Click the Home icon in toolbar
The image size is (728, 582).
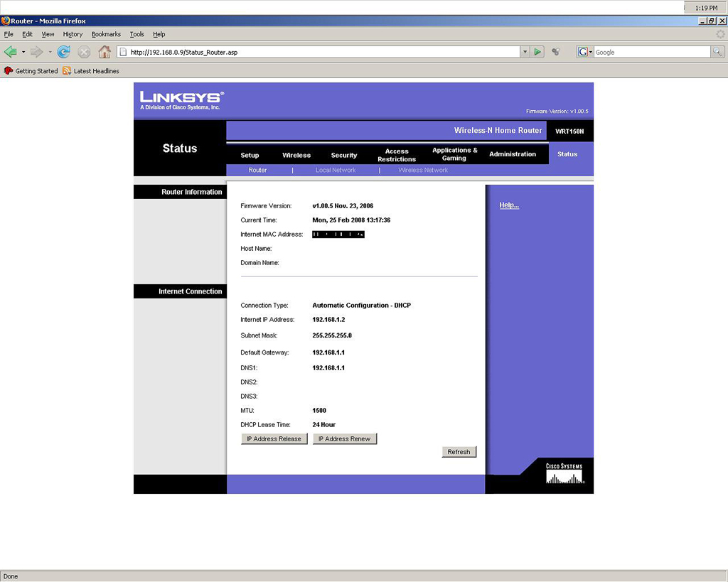tap(105, 52)
